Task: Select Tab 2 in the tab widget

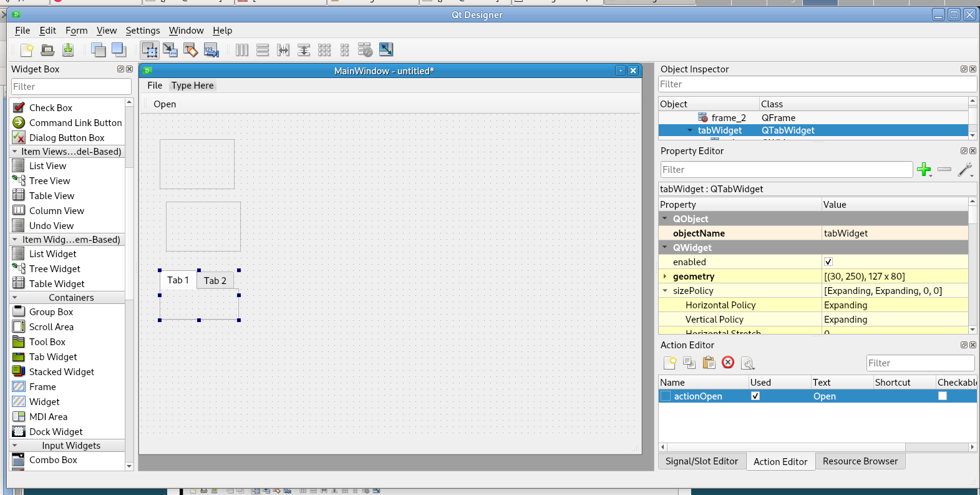Action: pyautogui.click(x=215, y=281)
